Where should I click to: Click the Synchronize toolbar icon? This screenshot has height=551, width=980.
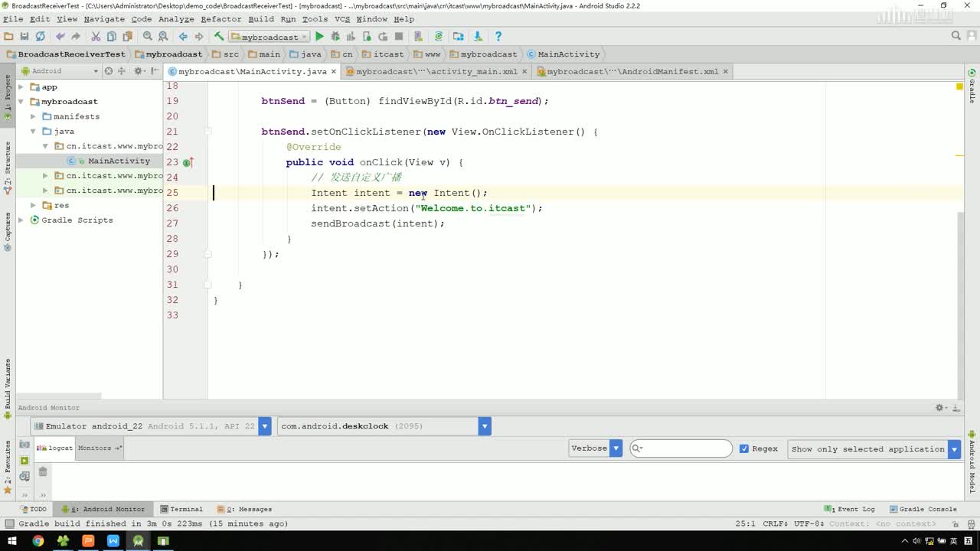(40, 36)
